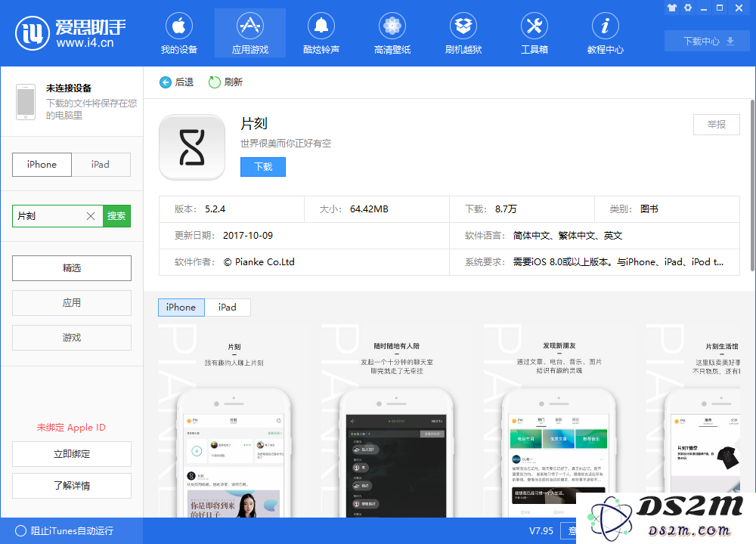Switch to iPad screenshots tab

tap(228, 308)
